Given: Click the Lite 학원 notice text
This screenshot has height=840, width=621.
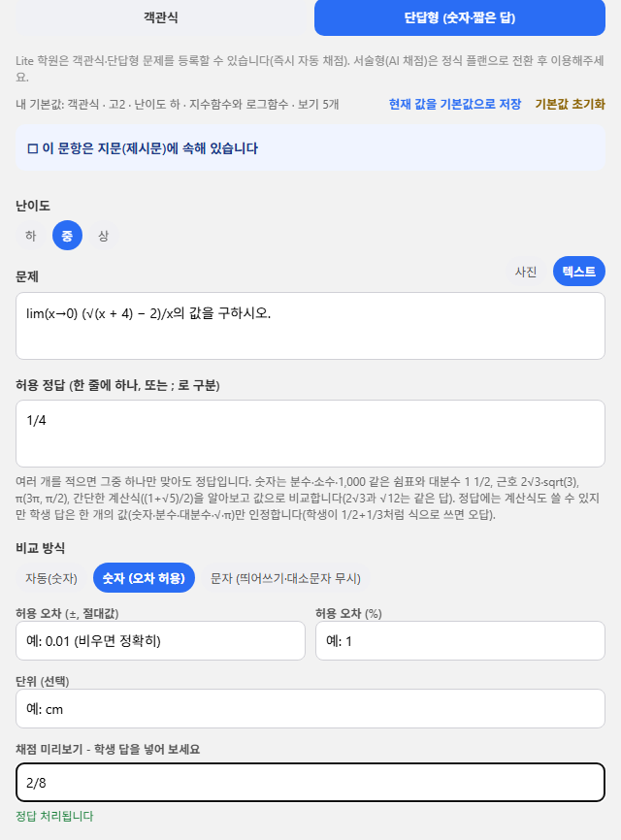Looking at the screenshot, I should pos(310,69).
